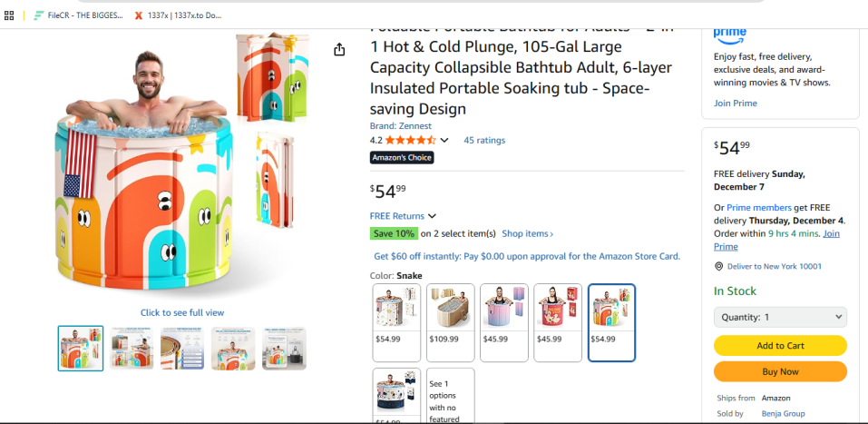Open the 1337x bookmark

[178, 15]
